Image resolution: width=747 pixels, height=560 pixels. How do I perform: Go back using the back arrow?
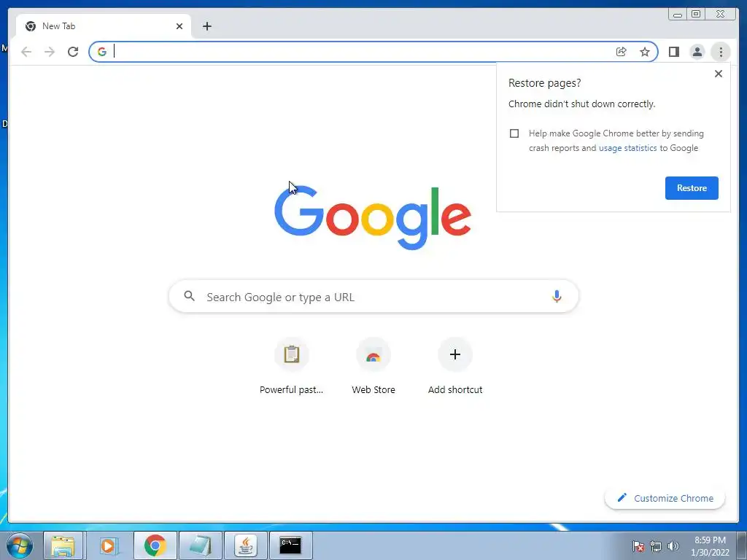coord(26,52)
